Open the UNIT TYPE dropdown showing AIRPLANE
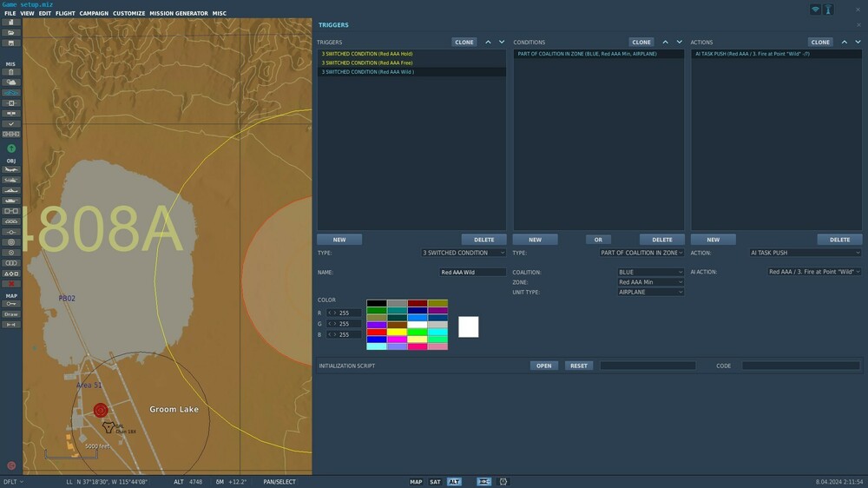The width and height of the screenshot is (868, 488). point(650,293)
